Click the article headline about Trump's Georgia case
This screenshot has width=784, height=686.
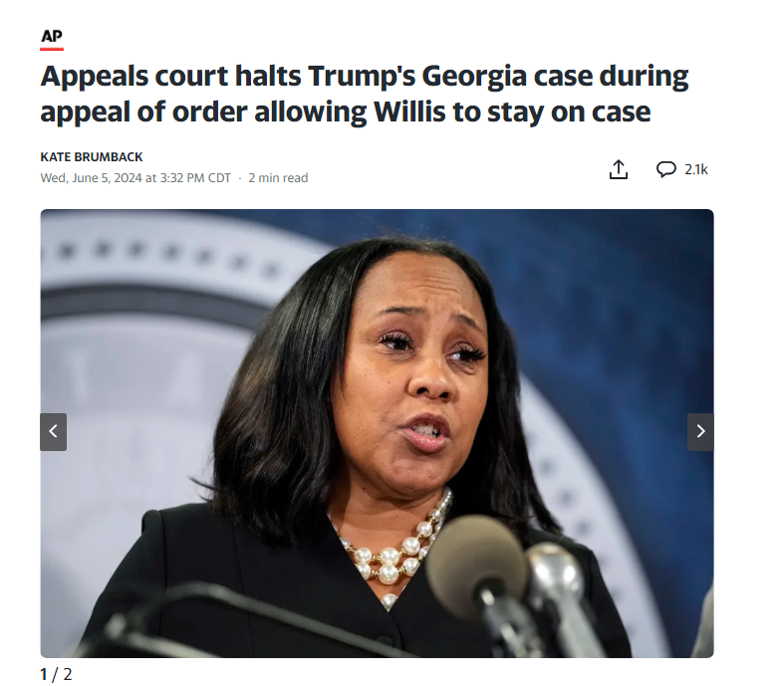click(364, 94)
